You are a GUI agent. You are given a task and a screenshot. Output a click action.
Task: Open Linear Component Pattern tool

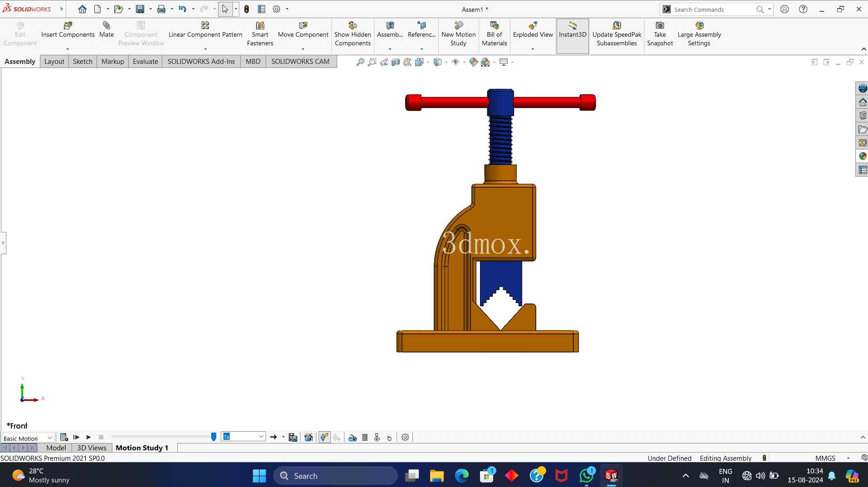pos(205,30)
